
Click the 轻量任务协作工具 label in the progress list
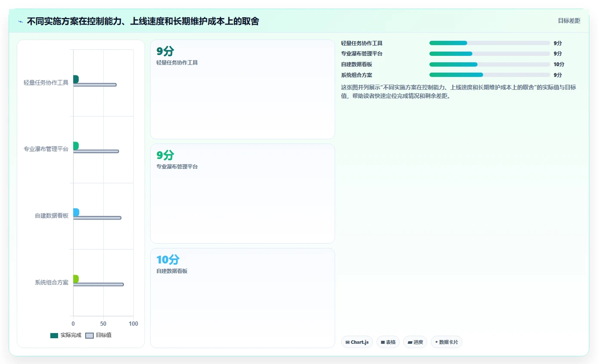362,43
